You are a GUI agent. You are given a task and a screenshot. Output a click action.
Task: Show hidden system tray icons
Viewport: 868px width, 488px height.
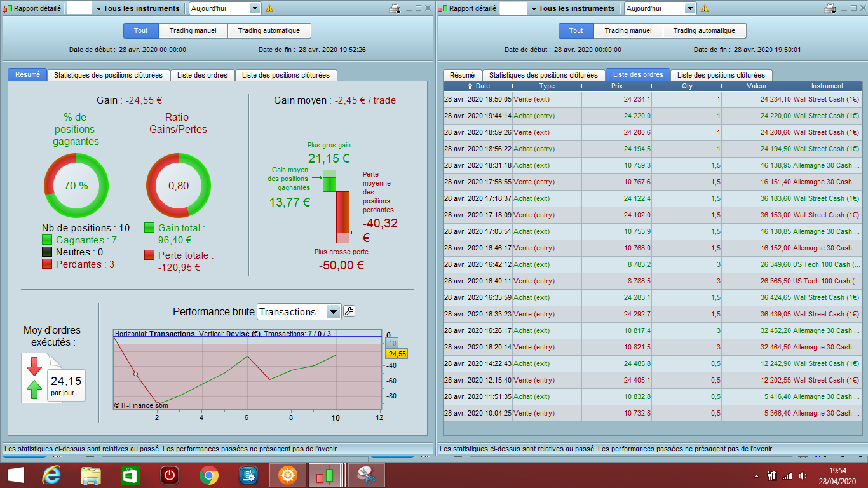tap(756, 476)
